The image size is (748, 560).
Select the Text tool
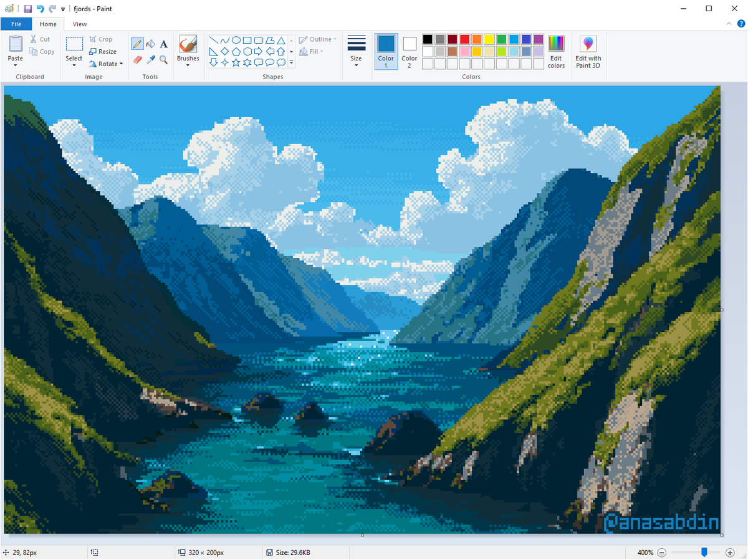tap(163, 44)
